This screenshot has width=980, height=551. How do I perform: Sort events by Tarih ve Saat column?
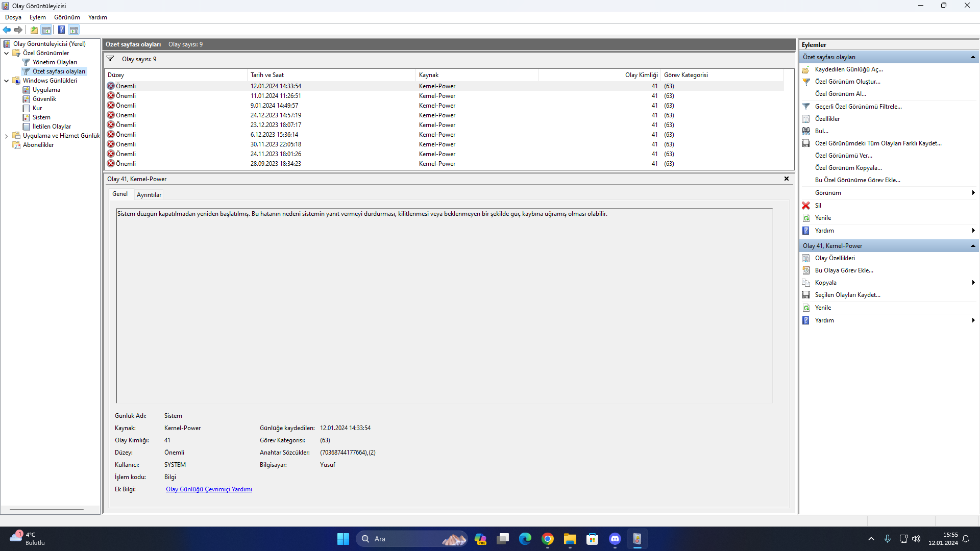[x=267, y=75]
